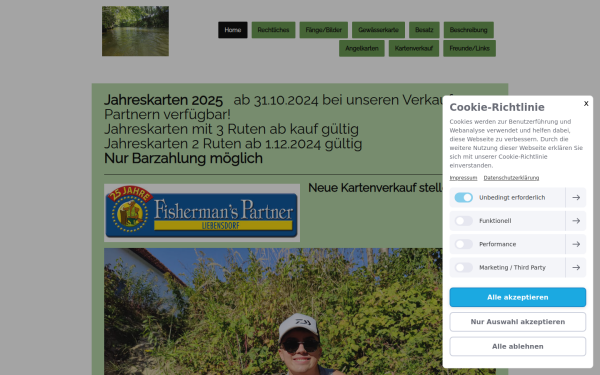Click Alle ablehnen button

[x=517, y=346]
